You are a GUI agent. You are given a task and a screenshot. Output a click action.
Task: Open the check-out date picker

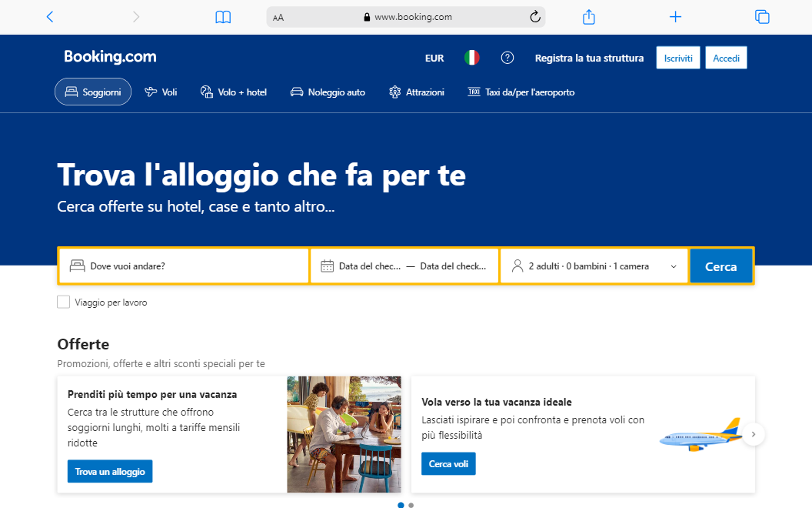click(x=452, y=266)
